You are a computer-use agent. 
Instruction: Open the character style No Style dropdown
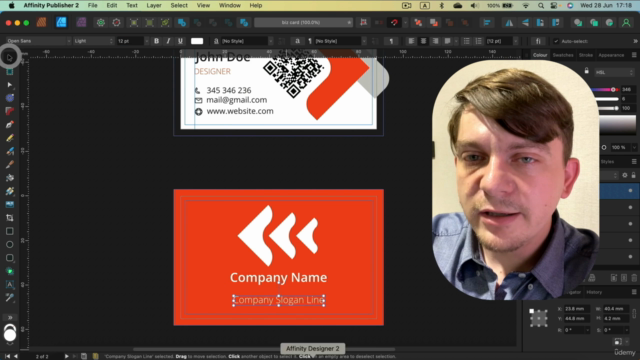246,41
